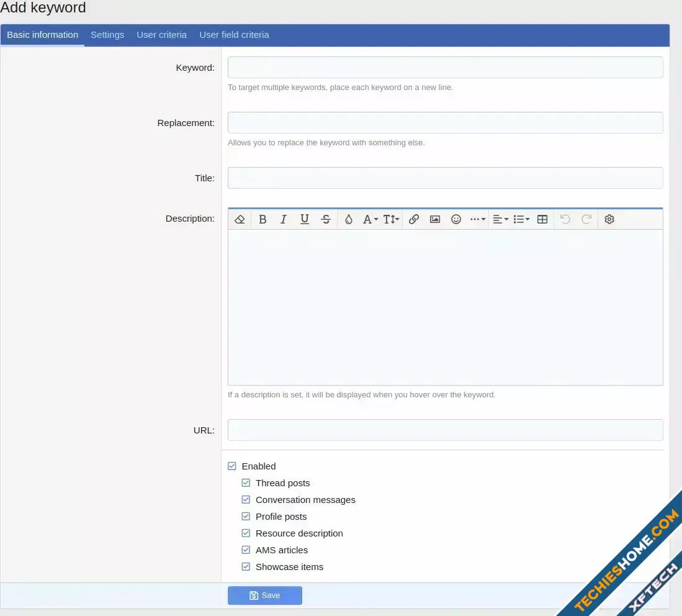Uncheck the Resource description checkbox

(x=246, y=533)
